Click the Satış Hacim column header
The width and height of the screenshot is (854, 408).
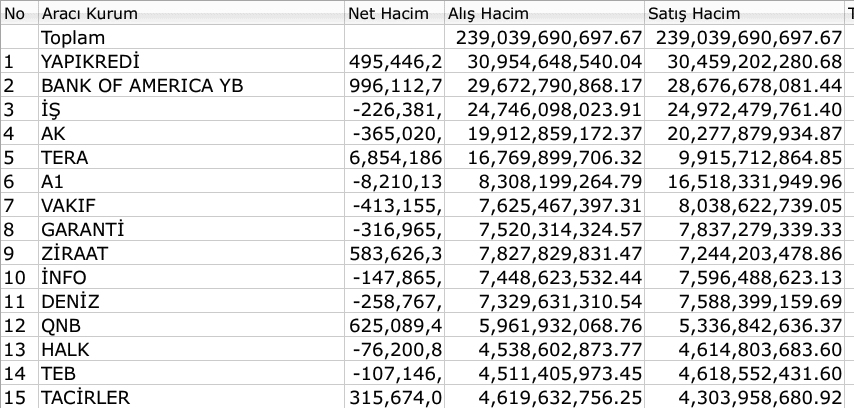(x=744, y=13)
